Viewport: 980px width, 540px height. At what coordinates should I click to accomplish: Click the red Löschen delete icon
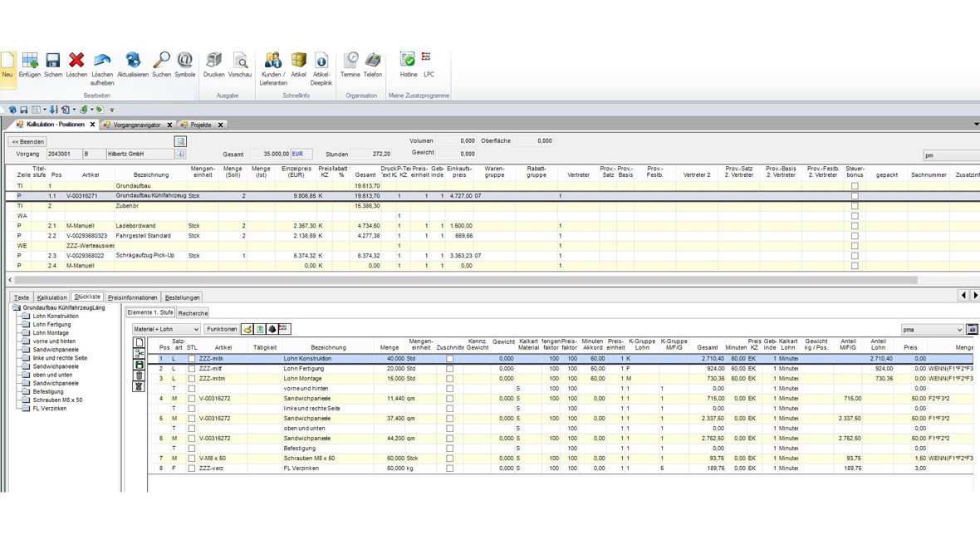(x=76, y=61)
